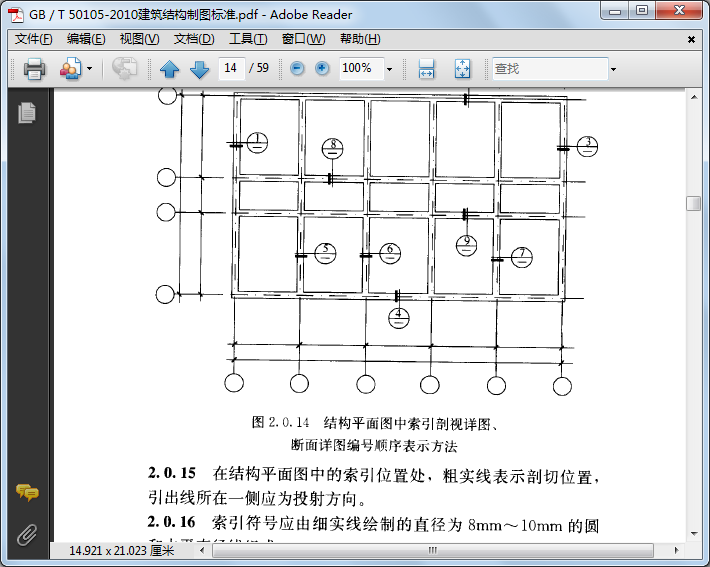The image size is (710, 567).
Task: Click the fit width scrolling icon
Action: 427,69
